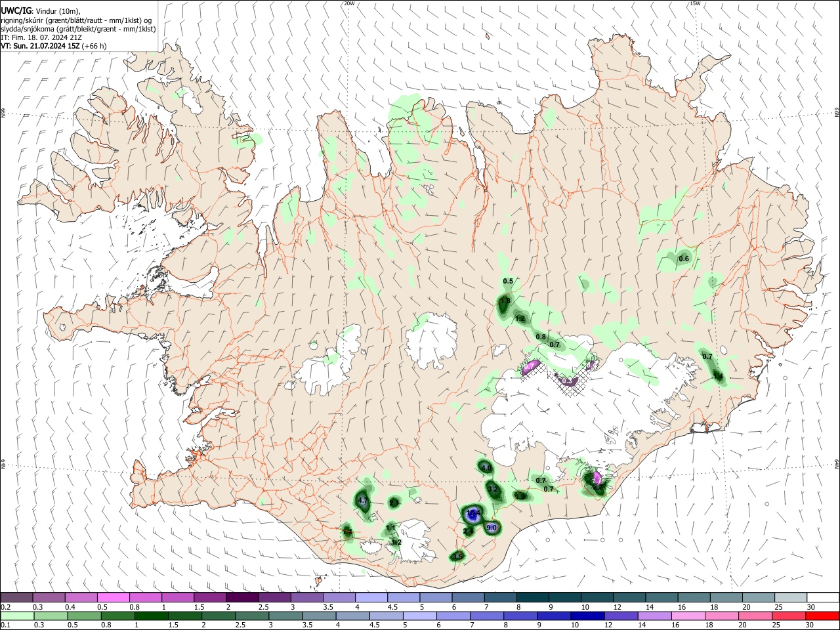Pick the light grey 25–30 snow legend swatch
This screenshot has width=840, height=630.
click(x=791, y=598)
